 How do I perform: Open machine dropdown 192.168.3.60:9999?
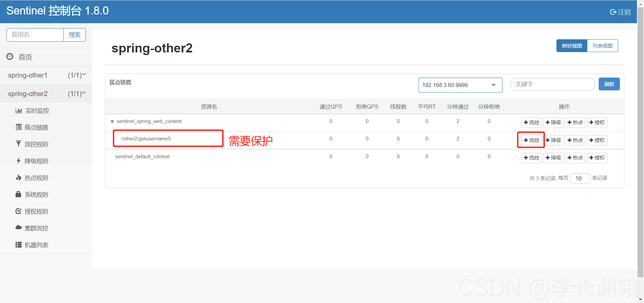tap(460, 85)
